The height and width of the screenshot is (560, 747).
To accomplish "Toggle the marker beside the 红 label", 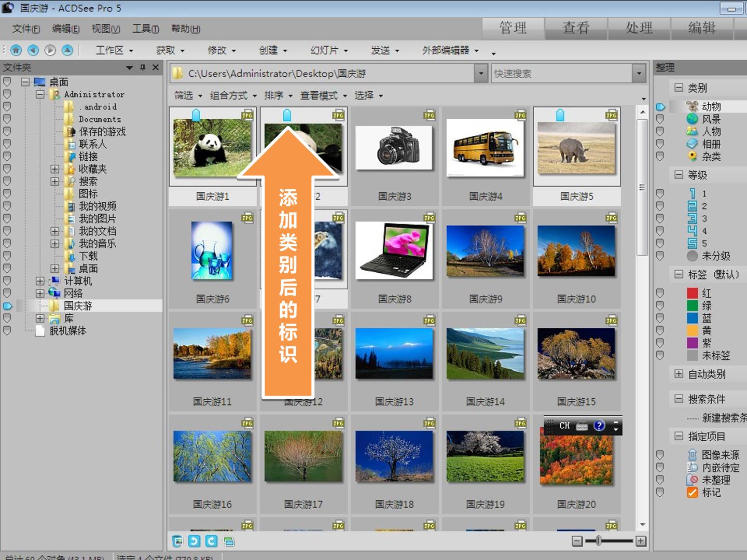I will [660, 293].
